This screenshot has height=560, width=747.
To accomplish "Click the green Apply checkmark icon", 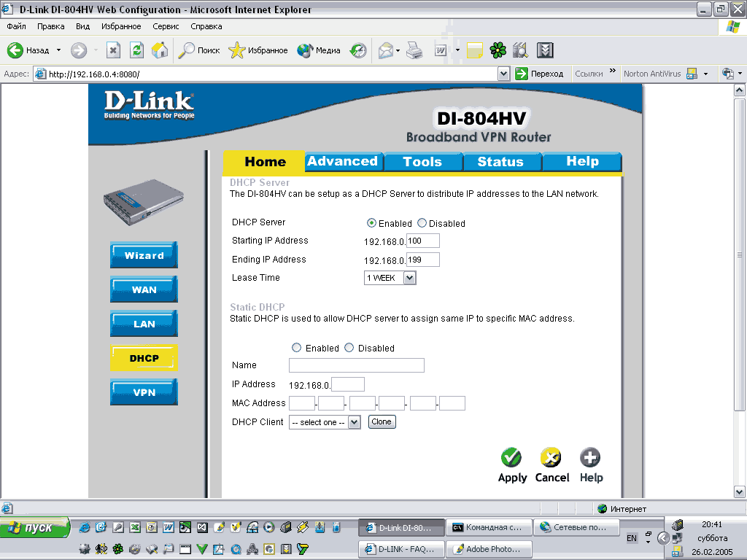I will [x=511, y=457].
